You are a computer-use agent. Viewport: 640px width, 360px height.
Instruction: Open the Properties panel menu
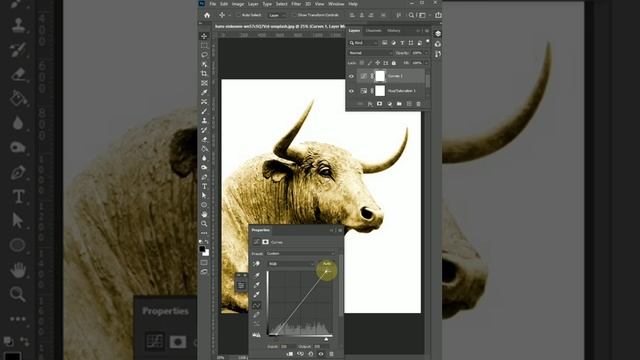[340, 230]
